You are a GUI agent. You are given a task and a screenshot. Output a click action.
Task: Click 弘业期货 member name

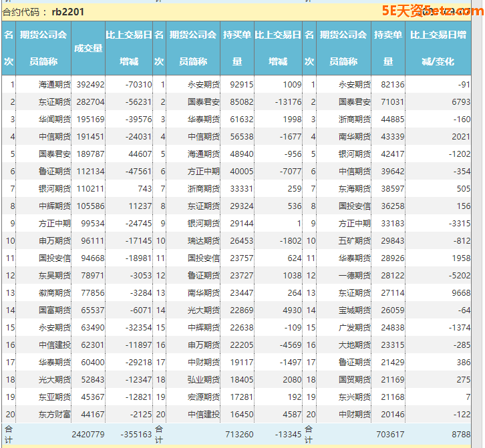pyautogui.click(x=203, y=380)
